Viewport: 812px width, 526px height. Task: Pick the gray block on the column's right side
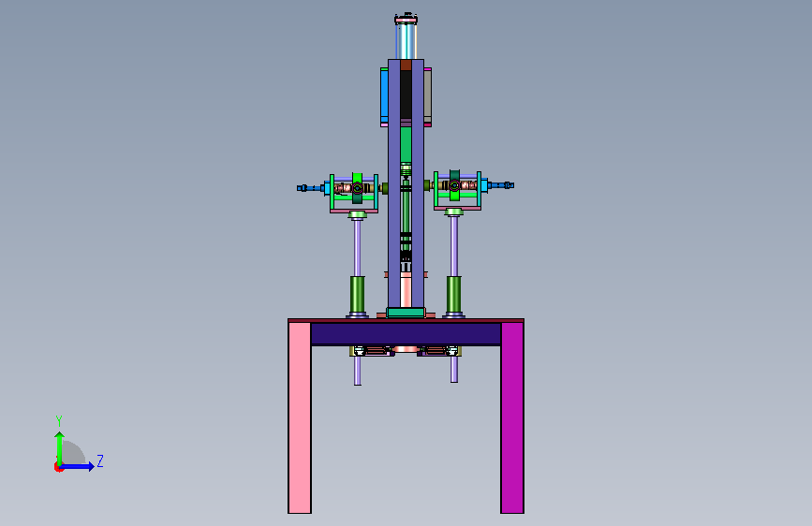coord(428,95)
